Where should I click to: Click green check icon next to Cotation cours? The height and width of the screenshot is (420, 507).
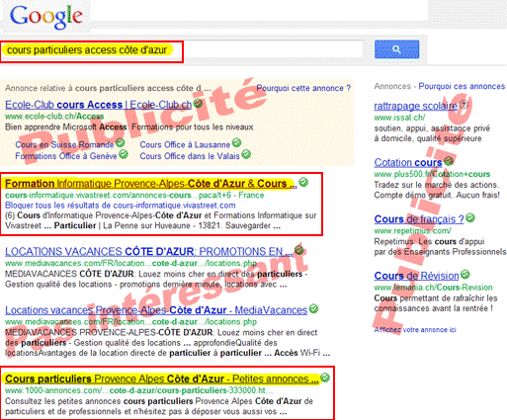(x=449, y=161)
